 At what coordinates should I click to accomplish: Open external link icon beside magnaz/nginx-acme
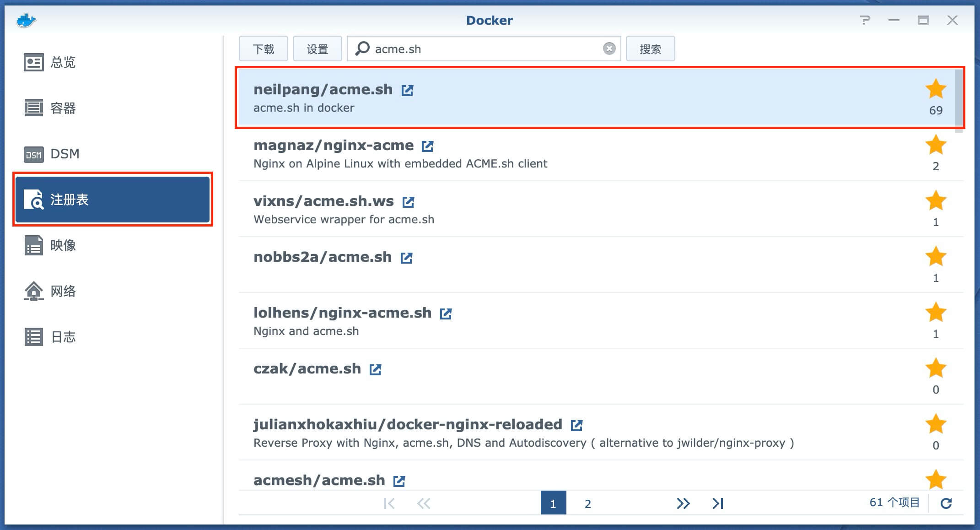coord(427,146)
